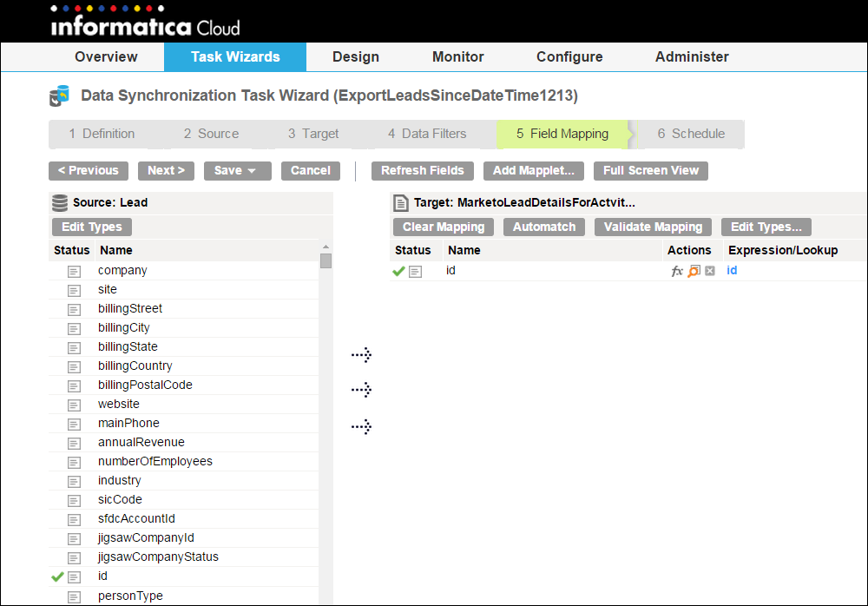
Task: Click Refresh Fields button
Action: [x=423, y=171]
